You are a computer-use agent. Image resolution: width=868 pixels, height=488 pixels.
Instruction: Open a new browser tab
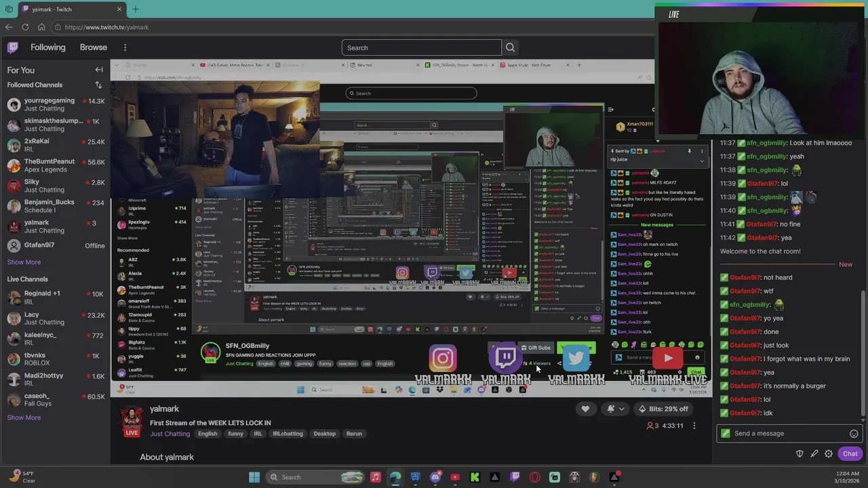click(x=135, y=9)
